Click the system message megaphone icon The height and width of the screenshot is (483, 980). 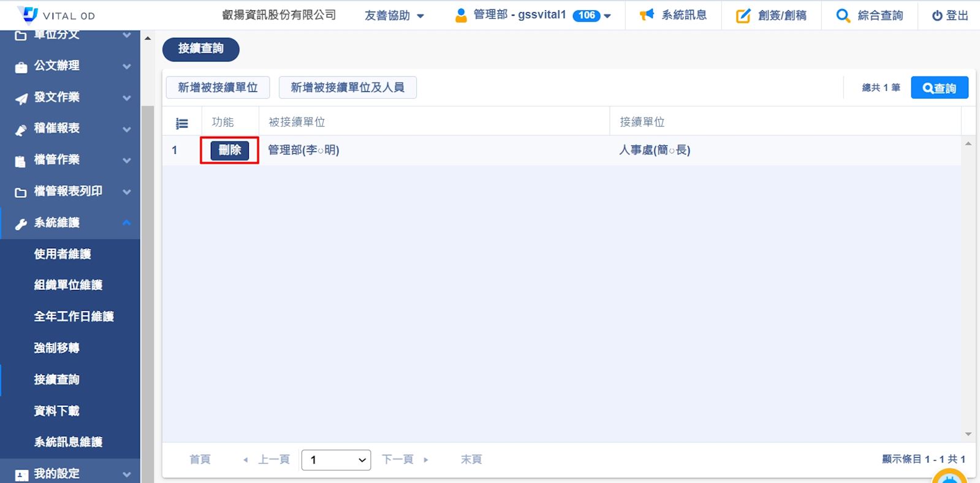click(647, 15)
